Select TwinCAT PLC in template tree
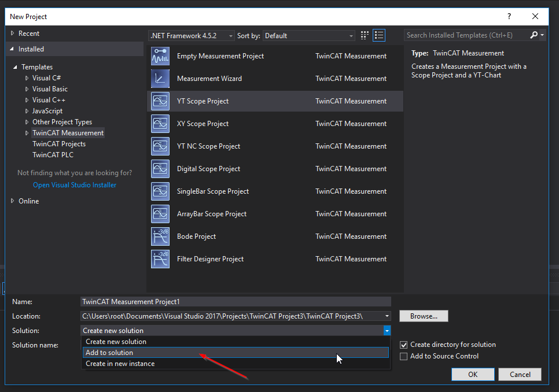The height and width of the screenshot is (392, 559). coord(53,155)
